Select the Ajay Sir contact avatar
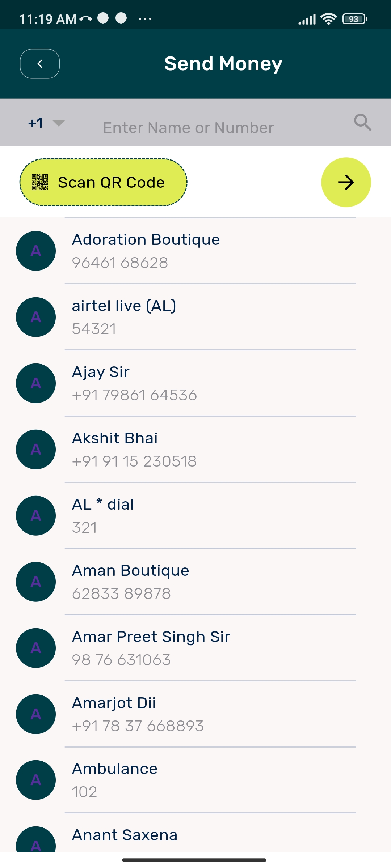 point(36,383)
